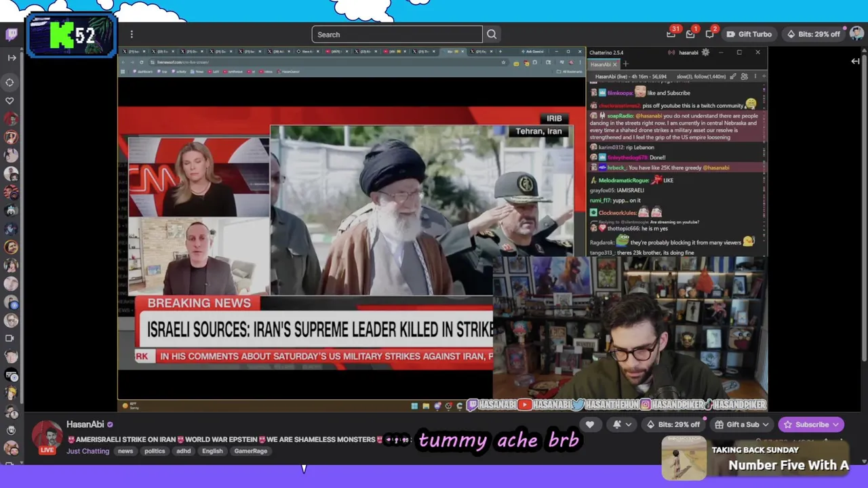Screen dimensions: 868x488
Task: Click the verified badge next to HasanAbi
Action: (x=110, y=424)
